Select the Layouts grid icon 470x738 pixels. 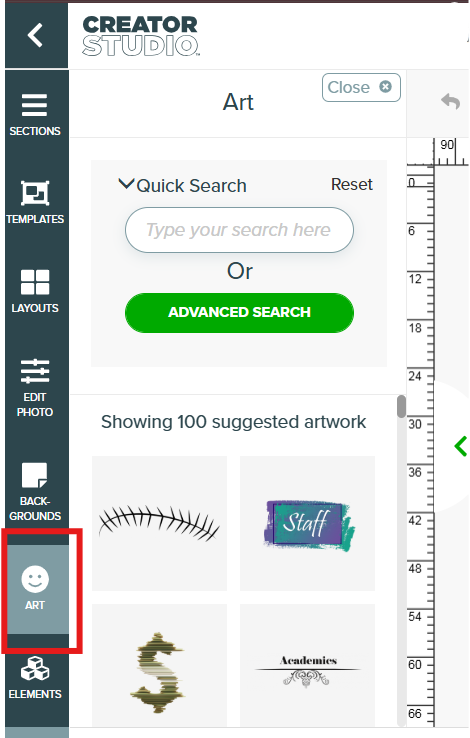(x=35, y=281)
